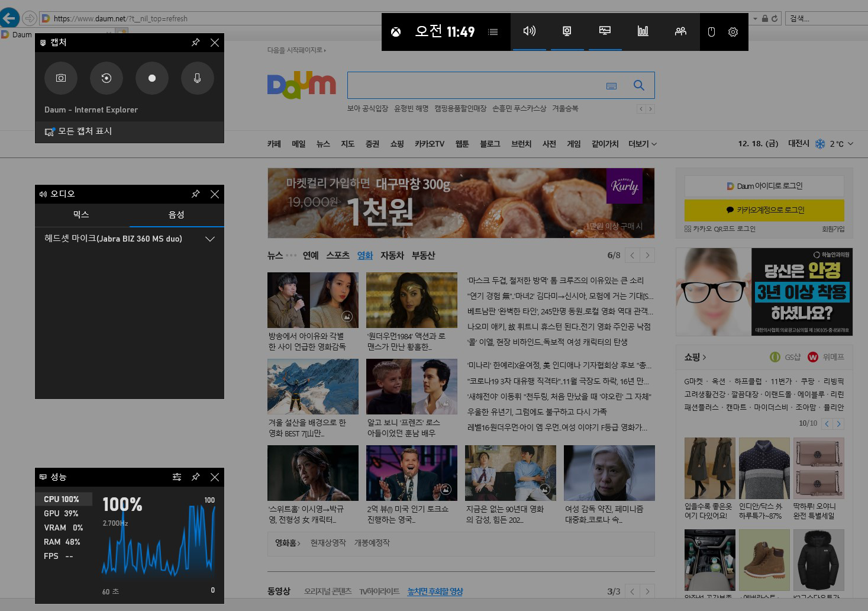Open the 카카오TV menu item
The width and height of the screenshot is (868, 611).
(430, 144)
